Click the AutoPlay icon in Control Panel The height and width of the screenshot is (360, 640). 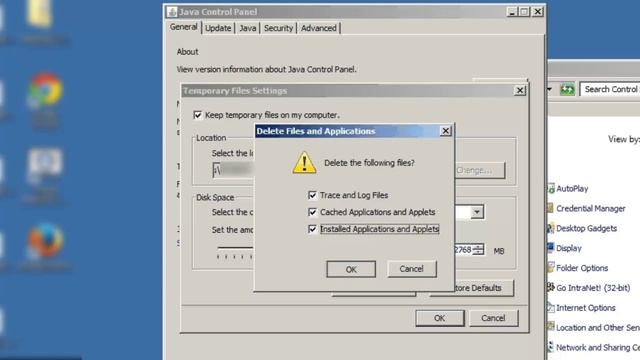tap(551, 189)
